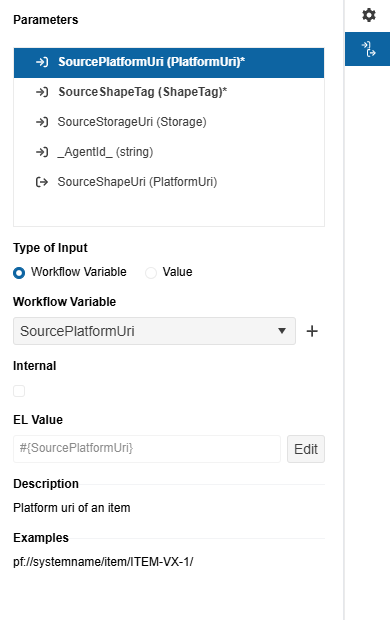
Task: Select SourceStorageUri (Storage) parameter row
Action: [x=169, y=122]
